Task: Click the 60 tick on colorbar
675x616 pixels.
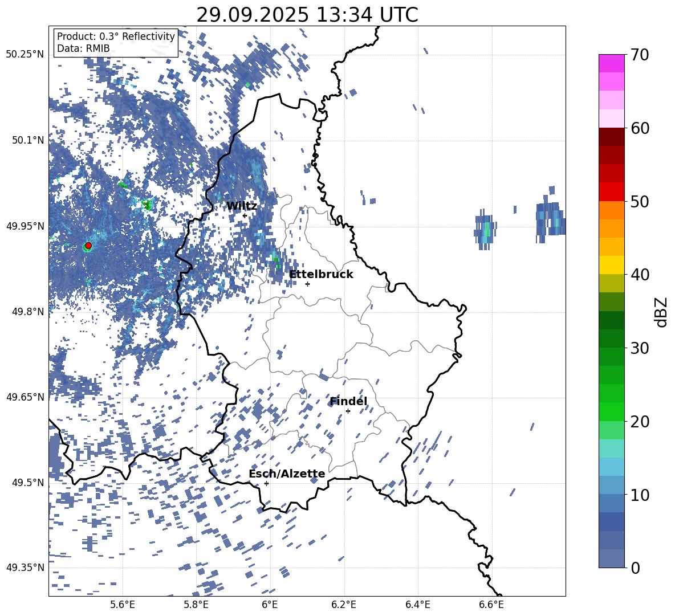Action: click(640, 128)
